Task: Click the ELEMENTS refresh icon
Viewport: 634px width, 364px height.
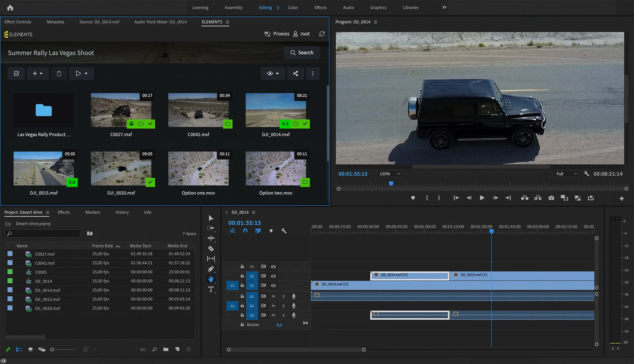Action: tap(322, 34)
